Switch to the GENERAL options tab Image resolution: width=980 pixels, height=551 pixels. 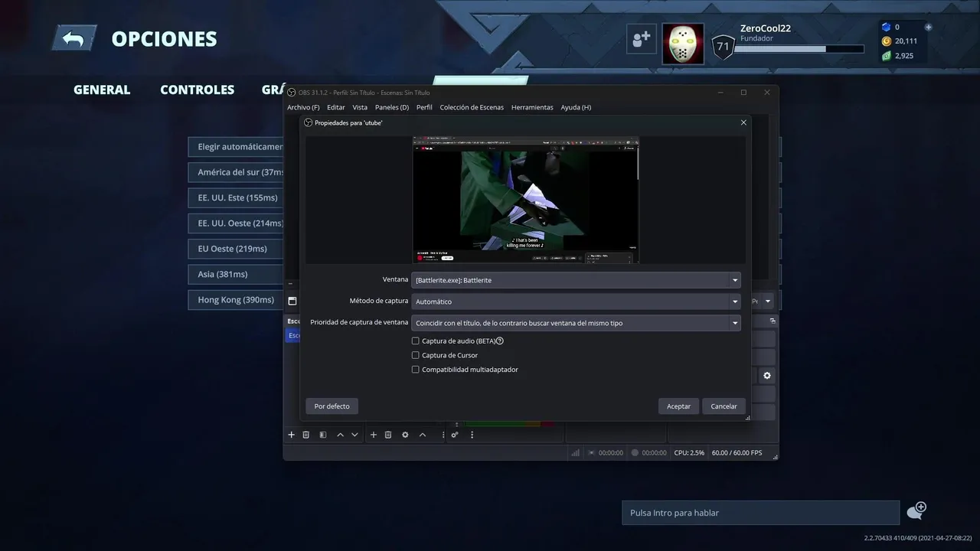(102, 90)
